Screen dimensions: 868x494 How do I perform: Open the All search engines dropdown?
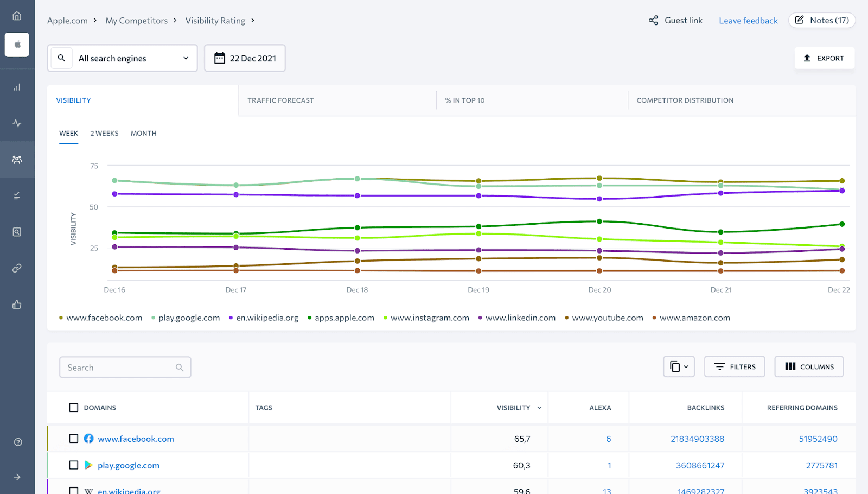(x=123, y=58)
